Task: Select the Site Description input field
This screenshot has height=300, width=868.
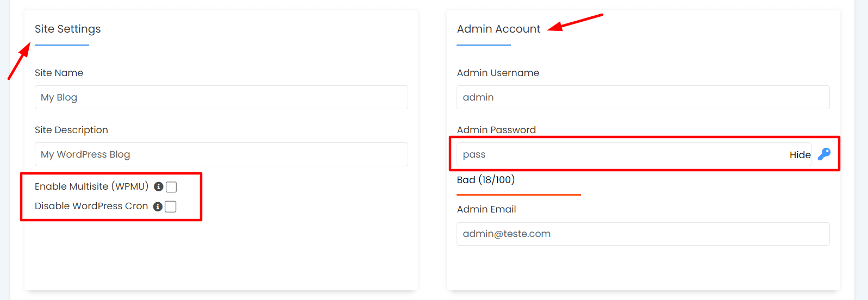Action: tap(221, 154)
